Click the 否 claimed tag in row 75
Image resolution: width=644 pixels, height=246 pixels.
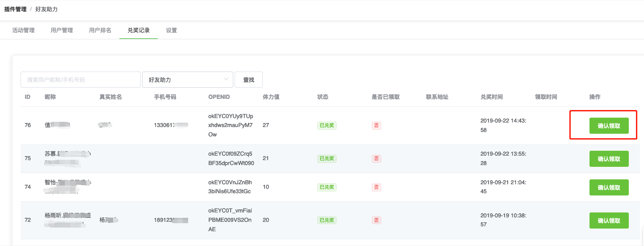[376, 159]
